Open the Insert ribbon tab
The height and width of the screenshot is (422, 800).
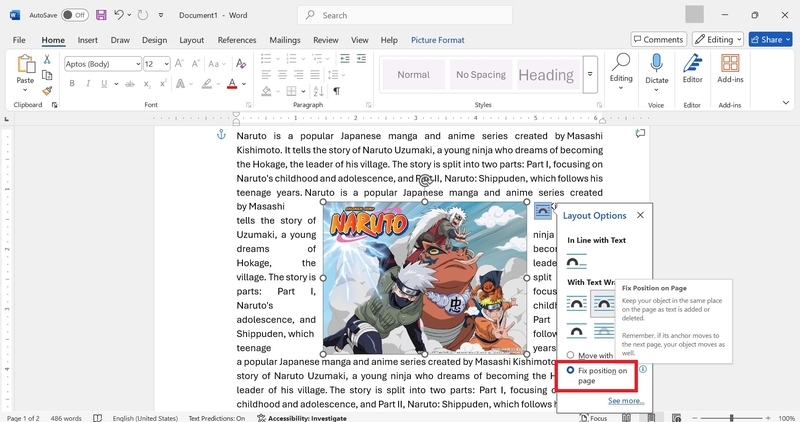[88, 40]
